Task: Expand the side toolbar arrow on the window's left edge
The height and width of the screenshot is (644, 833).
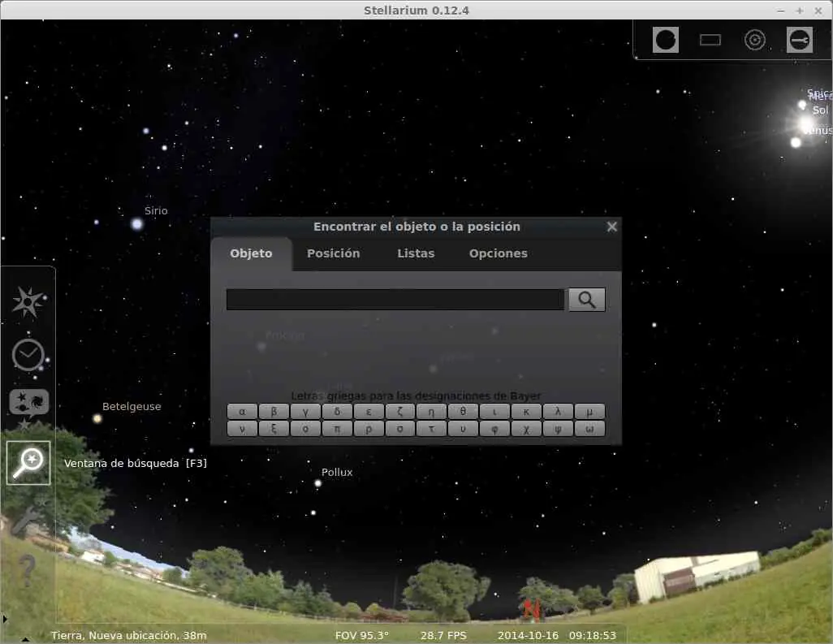Action: point(5,619)
